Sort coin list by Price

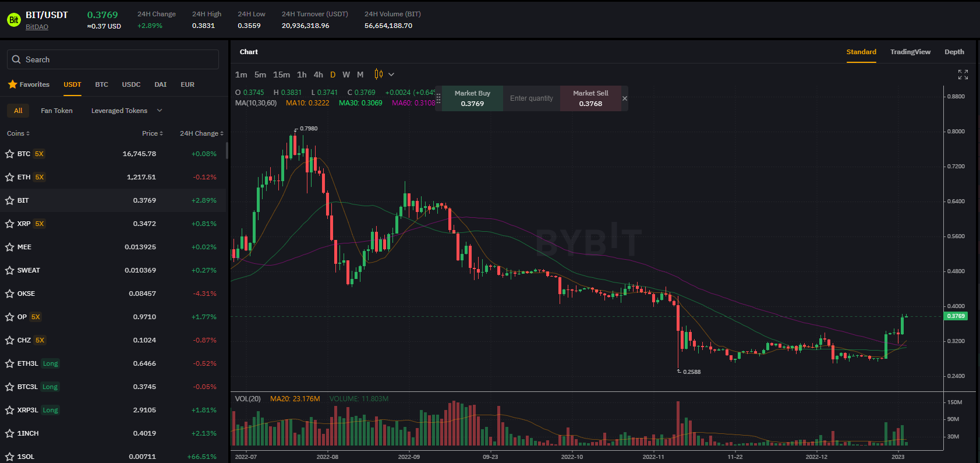click(153, 133)
